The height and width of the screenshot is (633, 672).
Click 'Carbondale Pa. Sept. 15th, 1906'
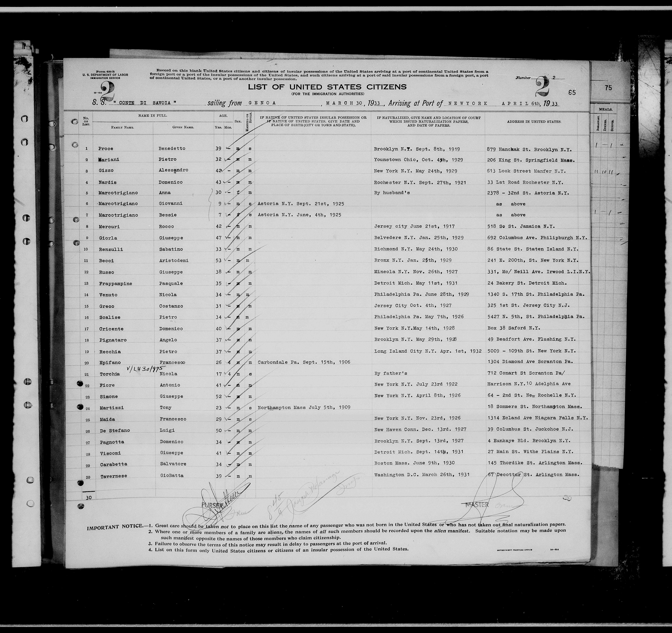click(x=304, y=362)
